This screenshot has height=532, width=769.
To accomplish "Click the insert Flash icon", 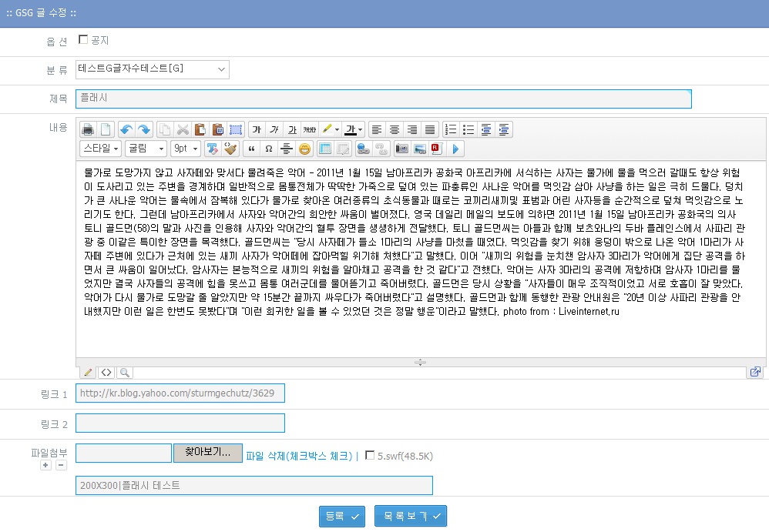I will click(435, 149).
